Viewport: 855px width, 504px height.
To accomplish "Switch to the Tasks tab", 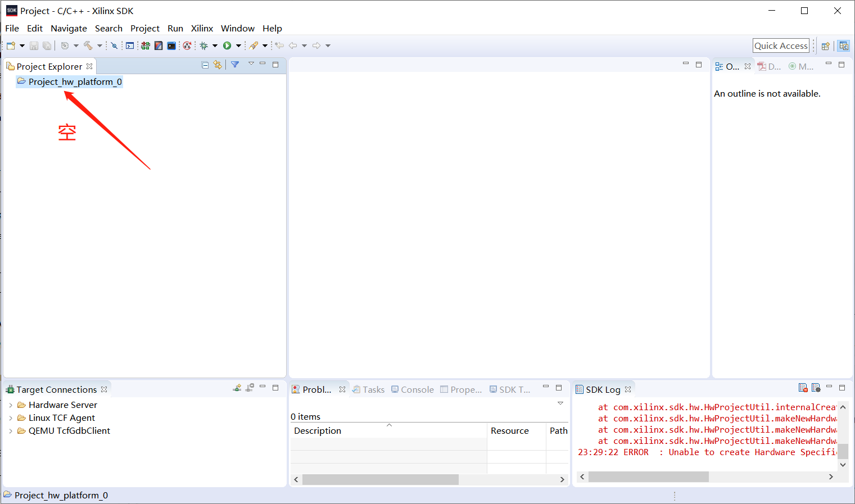I will [373, 389].
